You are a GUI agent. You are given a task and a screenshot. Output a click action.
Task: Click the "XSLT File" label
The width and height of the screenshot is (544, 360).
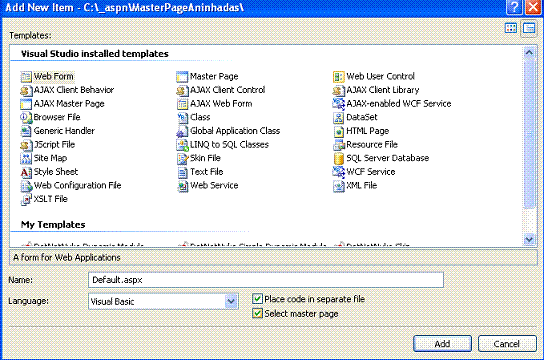(x=50, y=199)
